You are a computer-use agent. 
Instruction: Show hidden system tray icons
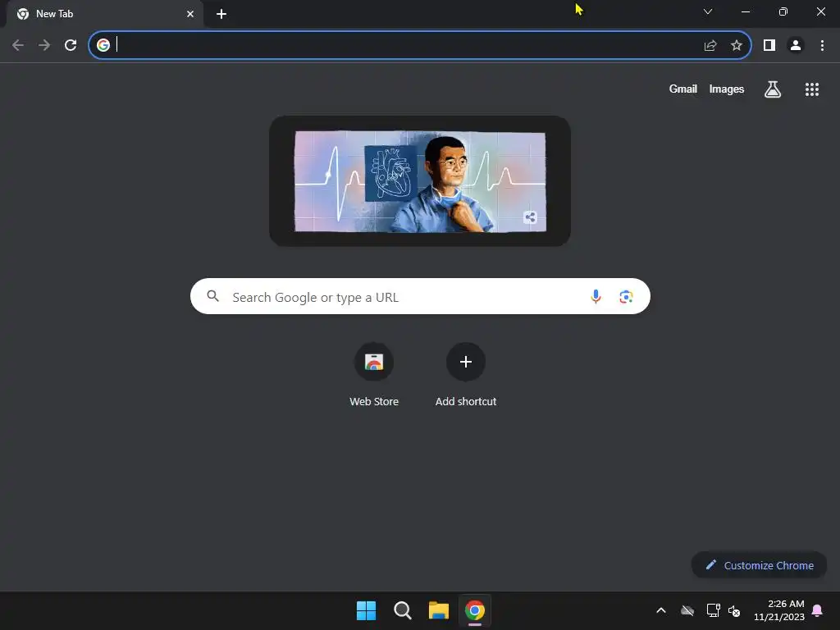[x=661, y=610]
